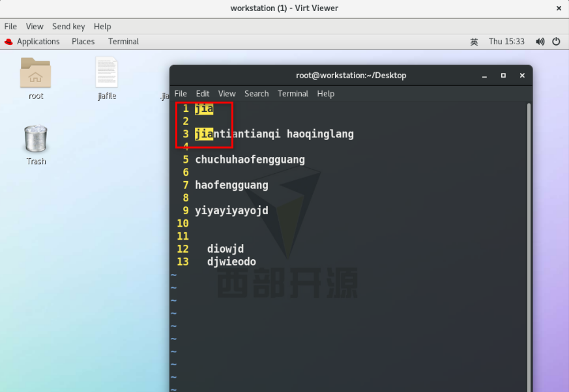Open the Trash icon on desktop

point(36,138)
